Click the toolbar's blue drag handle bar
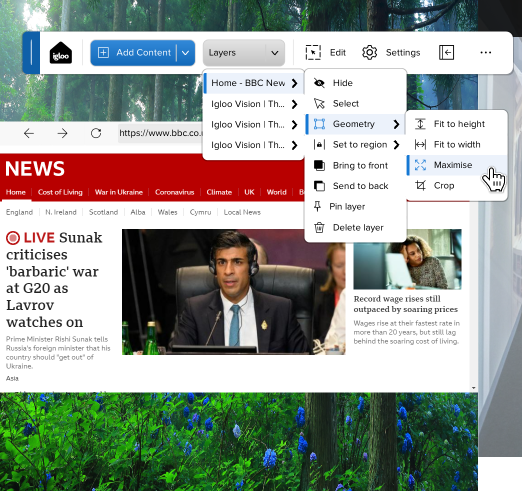This screenshot has width=522, height=491. (x=31, y=53)
